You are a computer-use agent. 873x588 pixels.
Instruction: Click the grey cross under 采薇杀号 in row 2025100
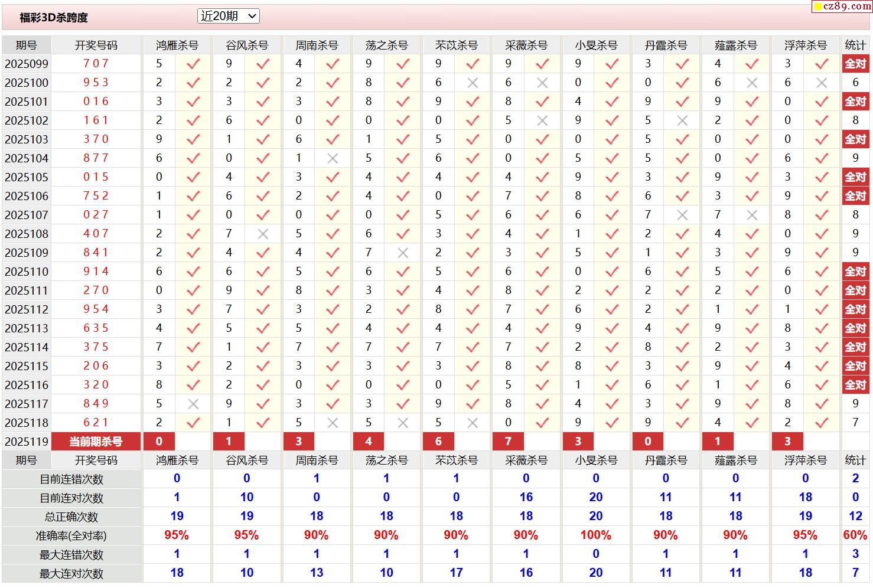542,83
